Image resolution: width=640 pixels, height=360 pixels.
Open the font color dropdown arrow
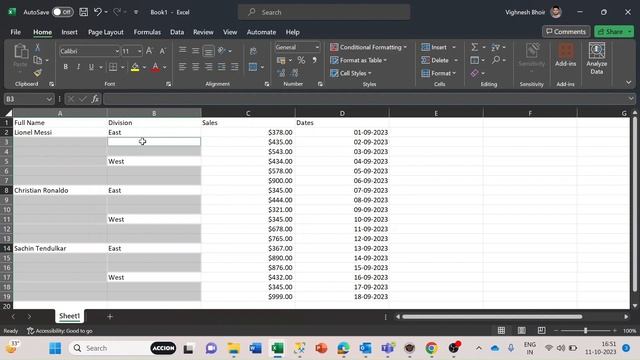[x=164, y=67]
